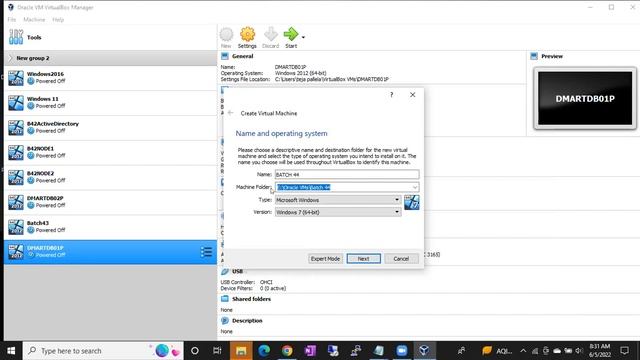Show hidden system tray icons

tap(523, 351)
